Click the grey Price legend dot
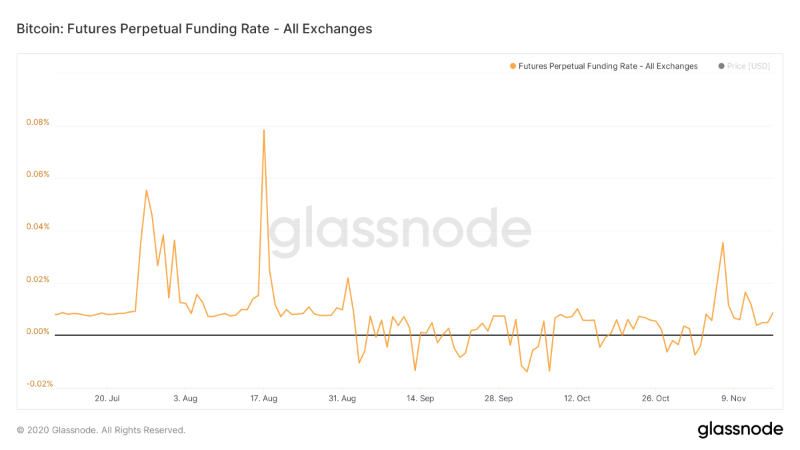Screen dimensions: 800x450 721,66
